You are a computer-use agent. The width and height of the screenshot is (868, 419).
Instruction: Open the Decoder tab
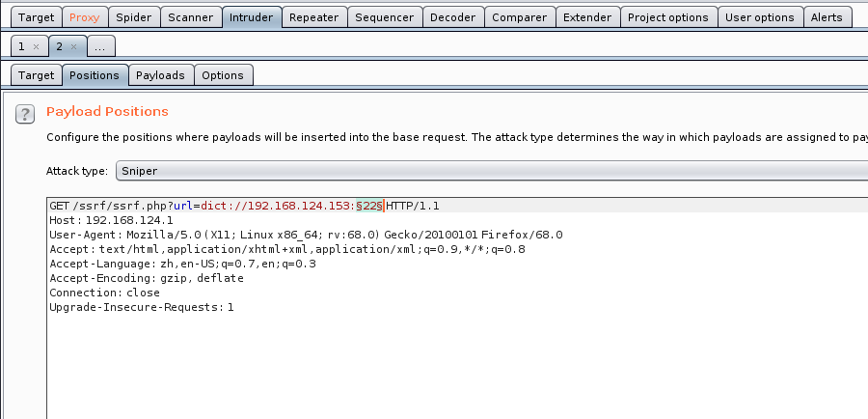click(x=452, y=17)
